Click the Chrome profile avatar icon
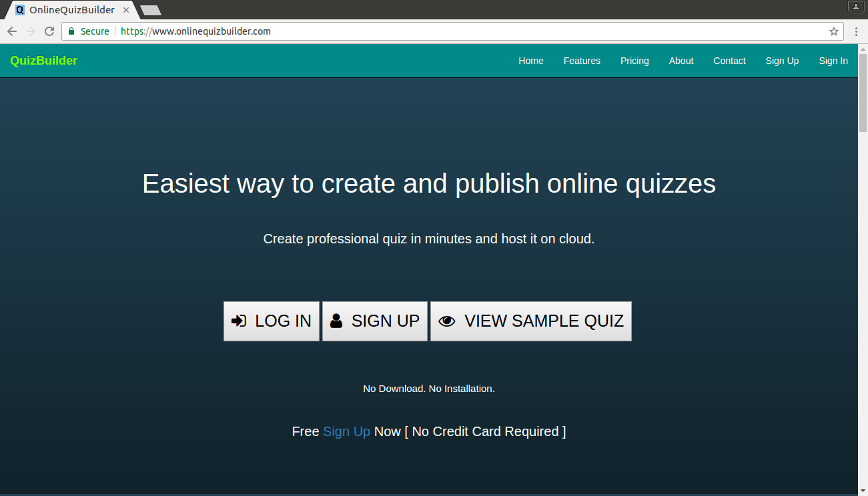This screenshot has height=496, width=868. [856, 7]
